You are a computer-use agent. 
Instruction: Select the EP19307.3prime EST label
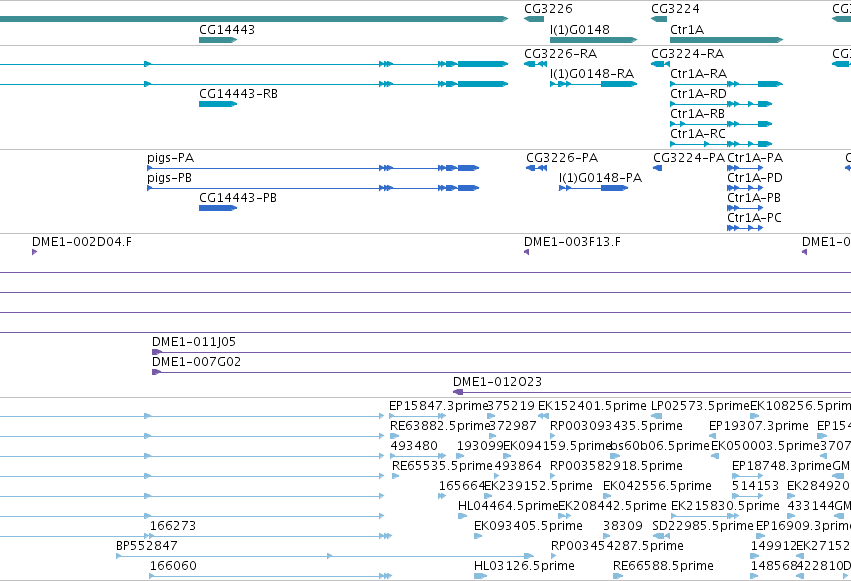click(759, 426)
